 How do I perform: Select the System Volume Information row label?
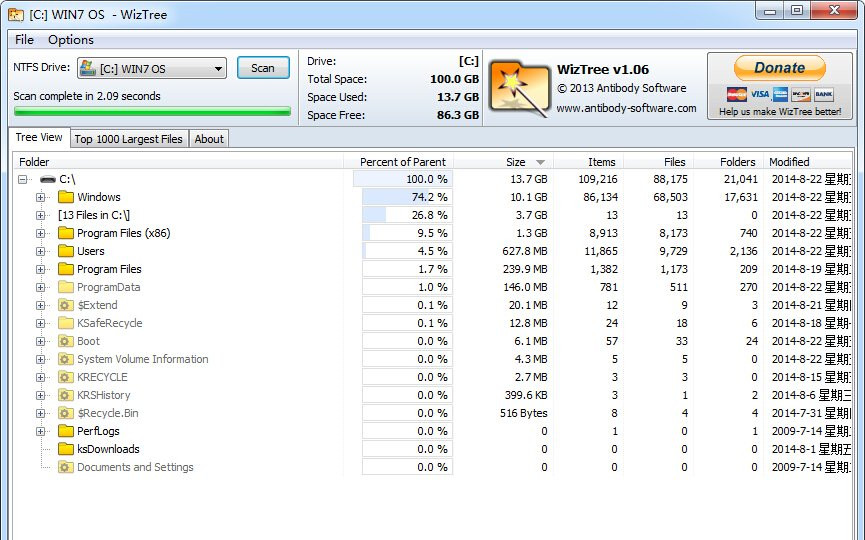click(x=143, y=359)
